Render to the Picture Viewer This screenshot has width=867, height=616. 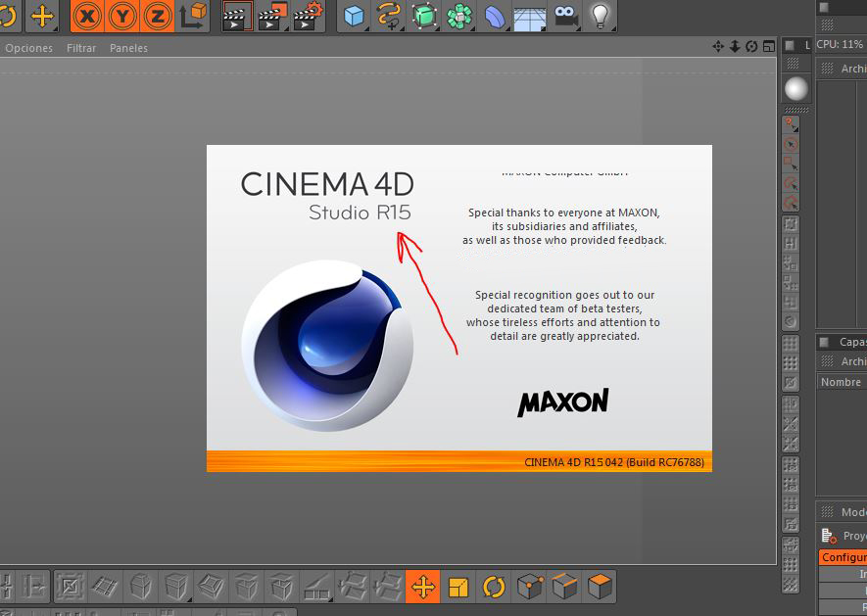coord(272,17)
